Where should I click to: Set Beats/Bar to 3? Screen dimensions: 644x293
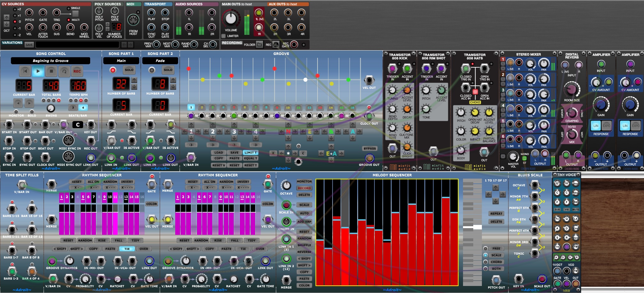73,108
